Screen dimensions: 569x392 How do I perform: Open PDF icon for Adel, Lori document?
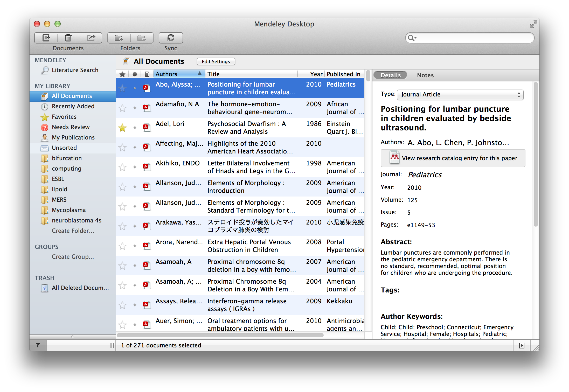tap(147, 128)
